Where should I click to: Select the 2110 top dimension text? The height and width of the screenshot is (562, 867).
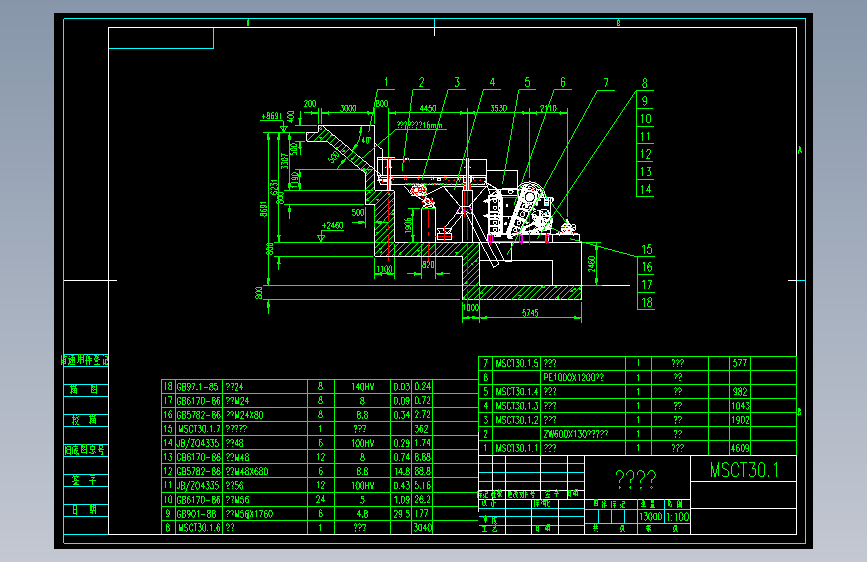click(x=548, y=108)
